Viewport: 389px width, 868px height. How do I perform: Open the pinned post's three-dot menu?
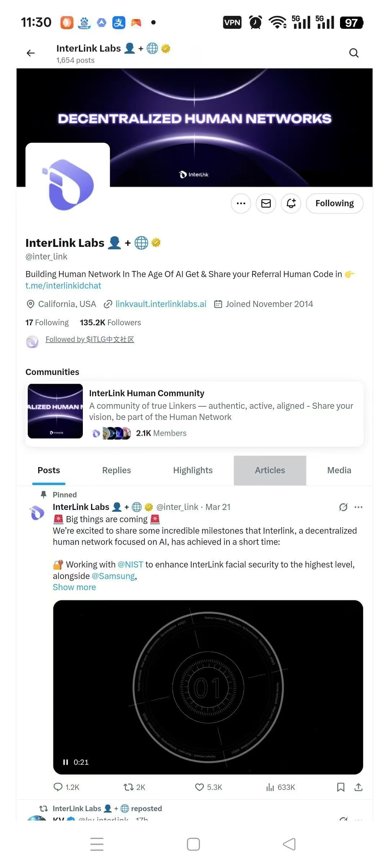click(358, 507)
